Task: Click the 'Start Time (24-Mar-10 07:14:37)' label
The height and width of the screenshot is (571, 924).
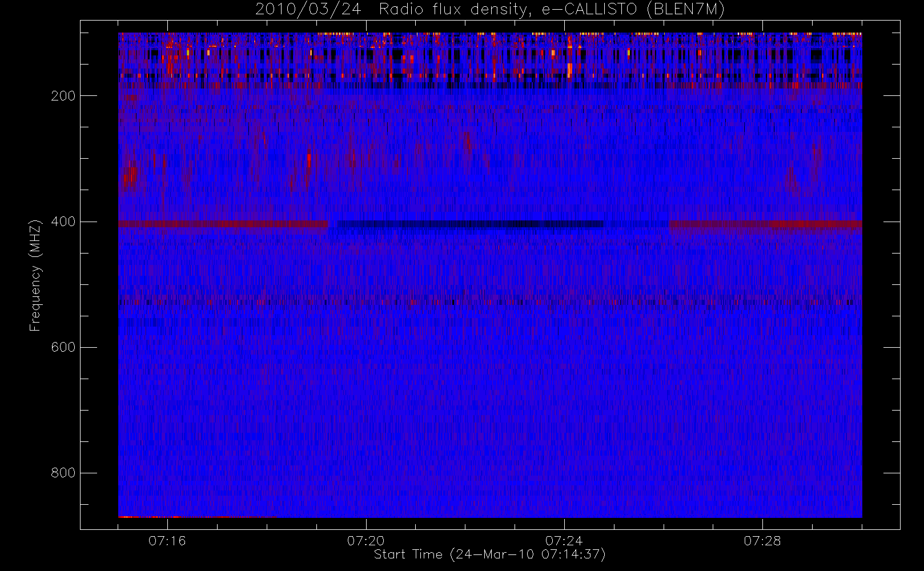Action: [x=489, y=554]
